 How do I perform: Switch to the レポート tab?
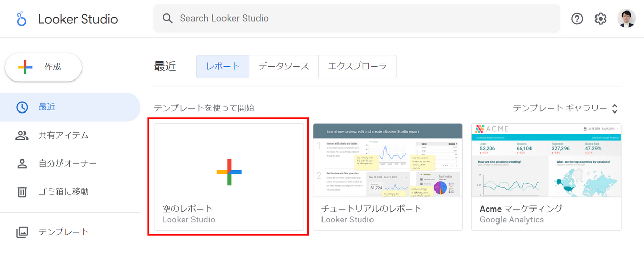coord(223,67)
